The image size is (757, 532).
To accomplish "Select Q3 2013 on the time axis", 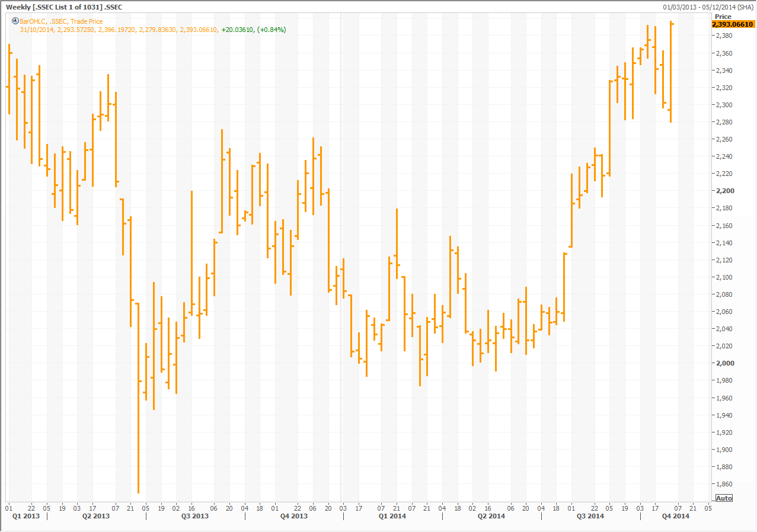I will 194,516.
